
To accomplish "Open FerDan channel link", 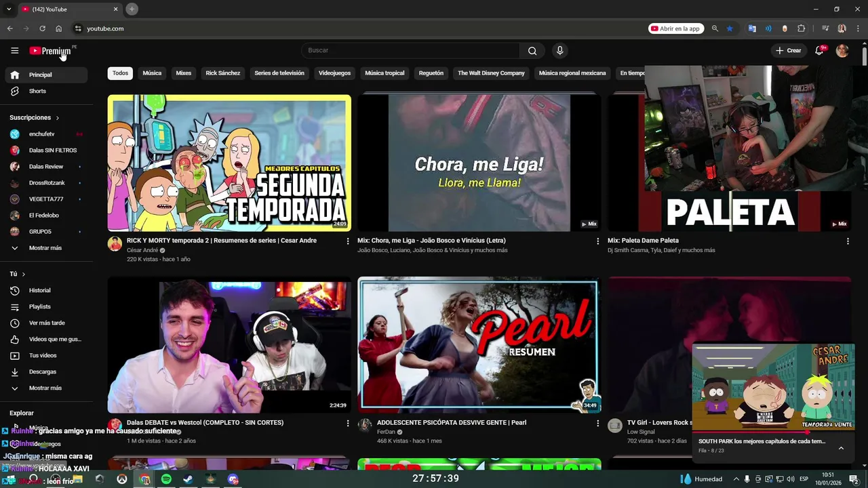I will [386, 432].
